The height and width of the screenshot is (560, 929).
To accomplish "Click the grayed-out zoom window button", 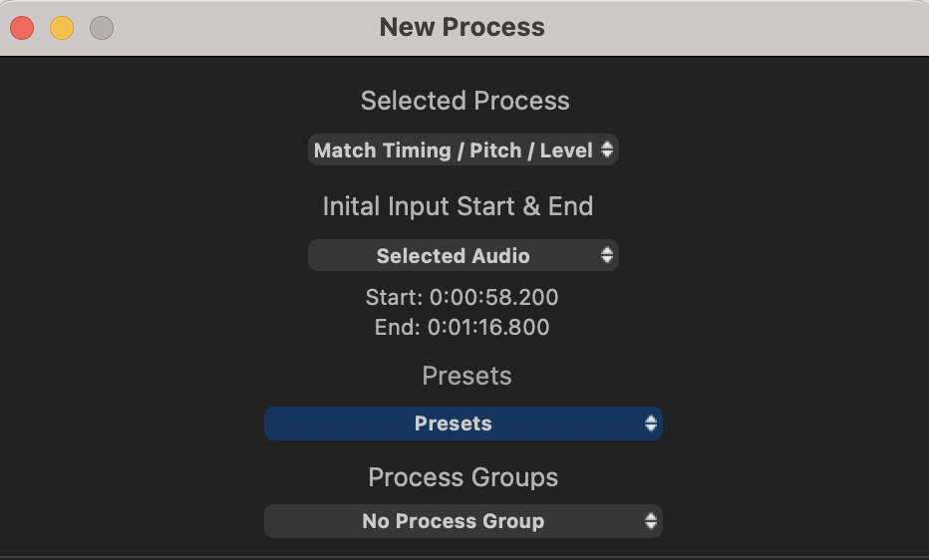I will tap(102, 28).
